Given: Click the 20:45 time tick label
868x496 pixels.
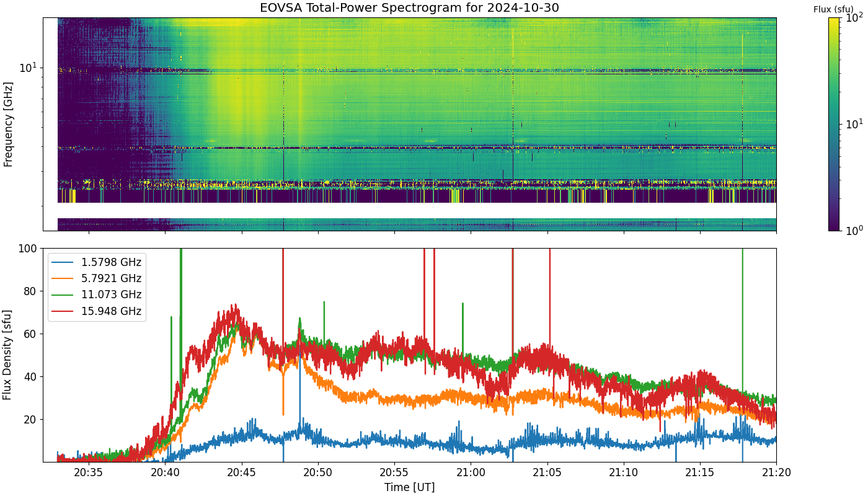Looking at the screenshot, I should pos(241,473).
